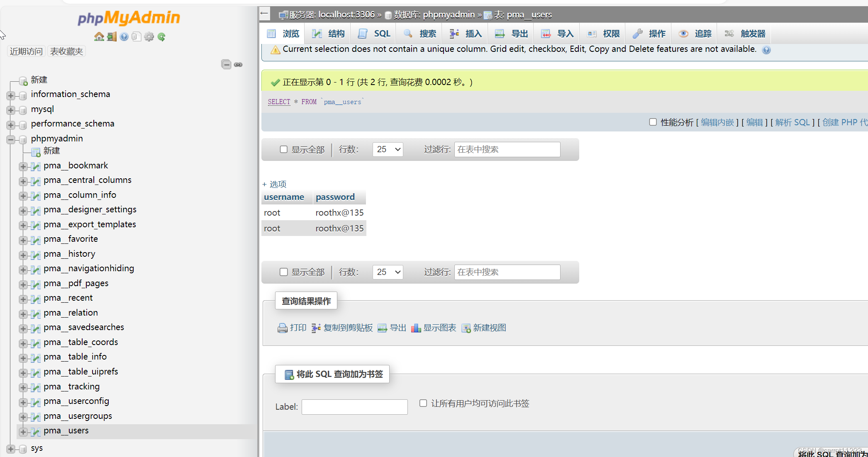Screen dimensions: 868x457
Task: Click the 服务器: localhost:3306 breadcrumb
Action: point(332,15)
